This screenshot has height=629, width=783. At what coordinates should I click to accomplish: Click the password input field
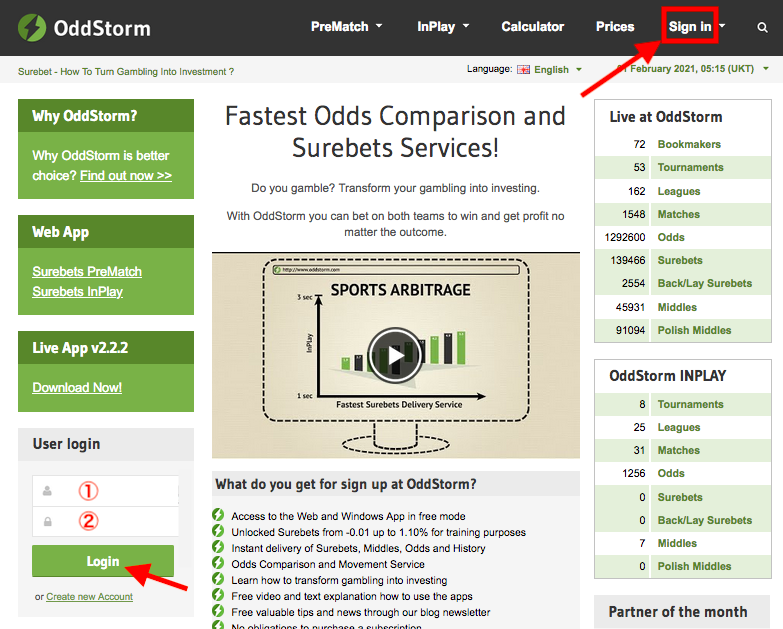tap(105, 522)
